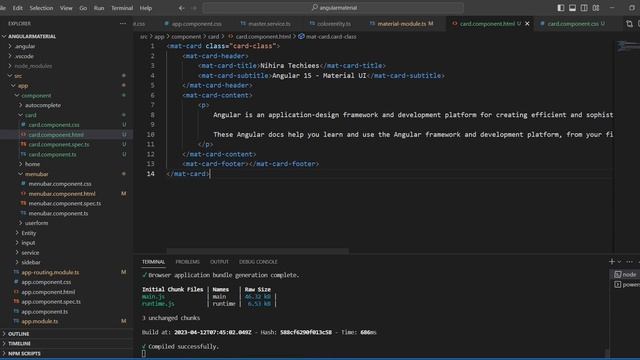This screenshot has width=640, height=360.
Task: Toggle panel layout icon
Action: 572,8
